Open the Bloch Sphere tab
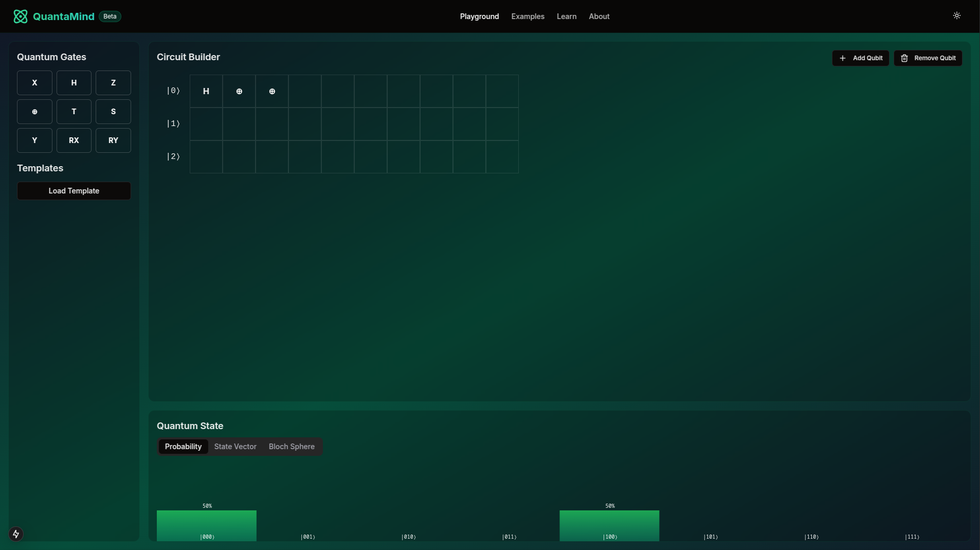Viewport: 980px width, 550px height. tap(292, 447)
